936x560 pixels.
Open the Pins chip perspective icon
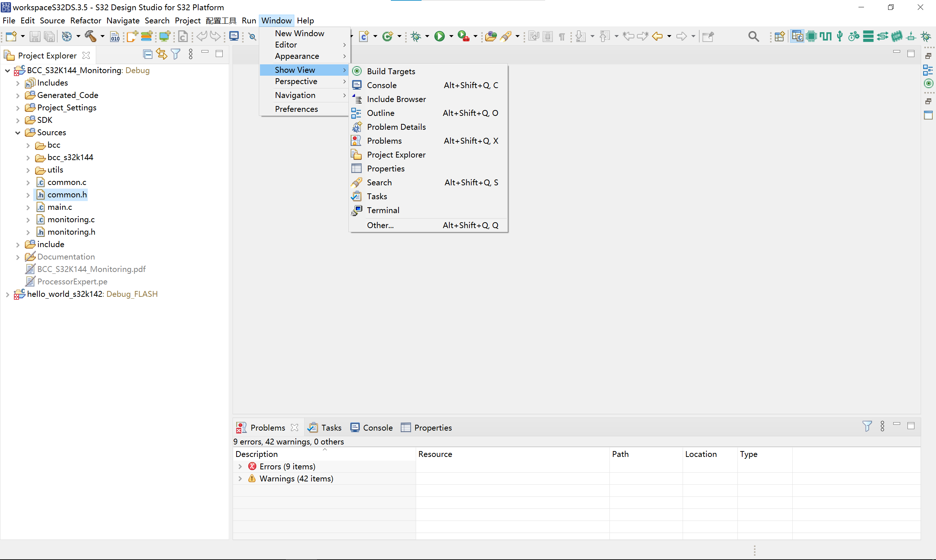811,36
